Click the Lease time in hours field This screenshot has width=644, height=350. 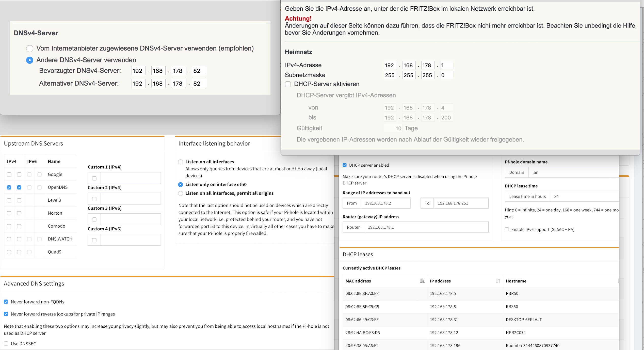coord(584,196)
